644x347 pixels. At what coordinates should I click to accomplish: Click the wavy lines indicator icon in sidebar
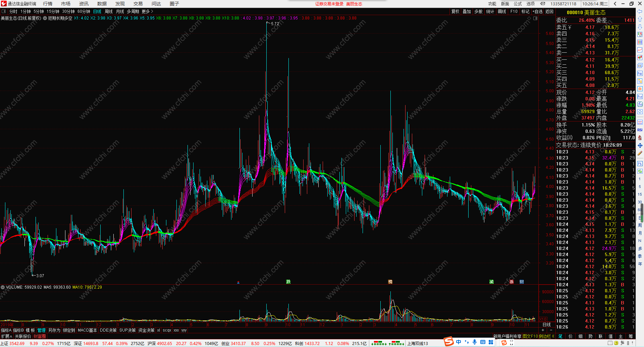(x=640, y=122)
